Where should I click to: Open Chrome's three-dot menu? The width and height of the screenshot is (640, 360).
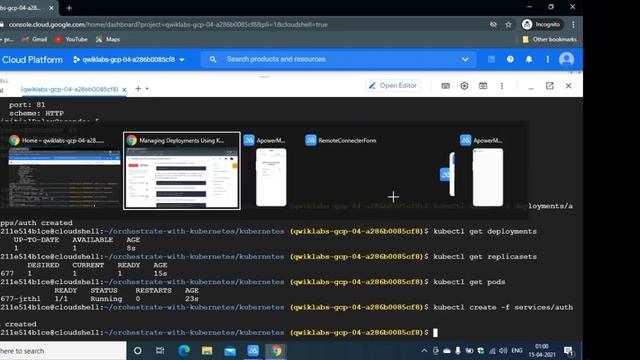point(573,24)
